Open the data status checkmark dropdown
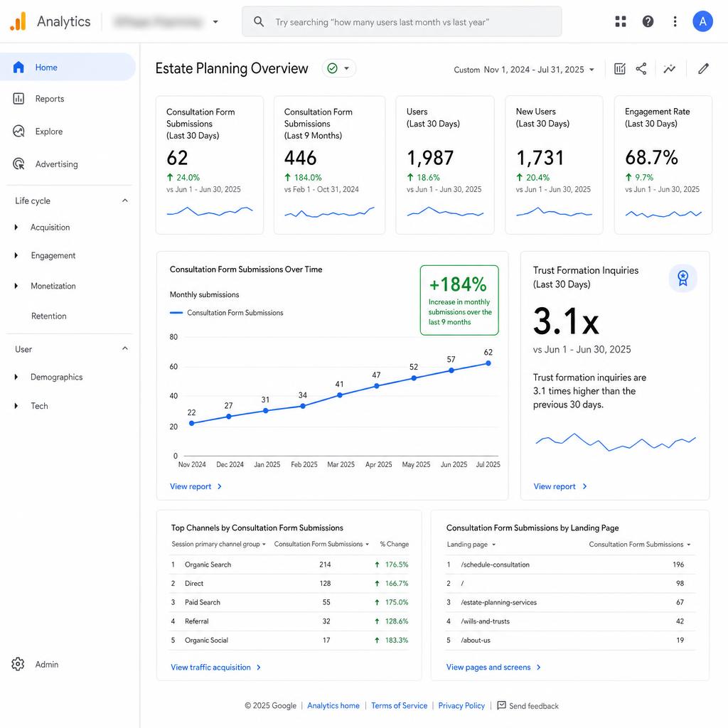This screenshot has width=728, height=728. [x=339, y=69]
